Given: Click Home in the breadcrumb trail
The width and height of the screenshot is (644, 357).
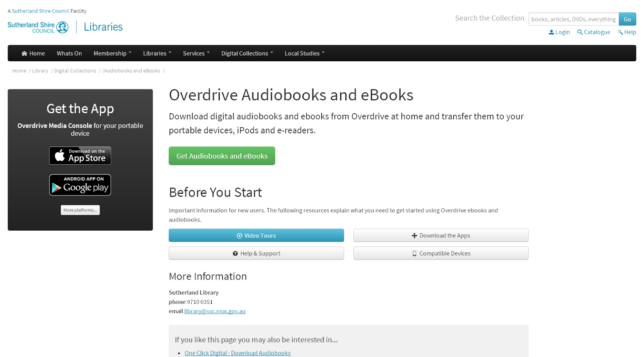Looking at the screenshot, I should coord(19,71).
